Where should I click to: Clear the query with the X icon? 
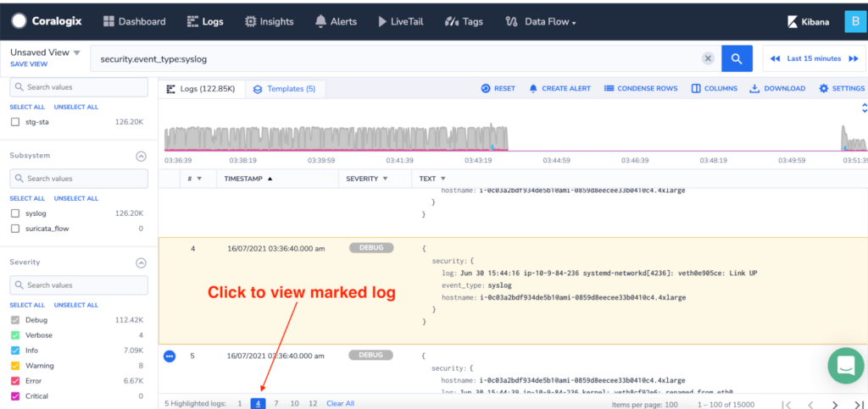(708, 58)
